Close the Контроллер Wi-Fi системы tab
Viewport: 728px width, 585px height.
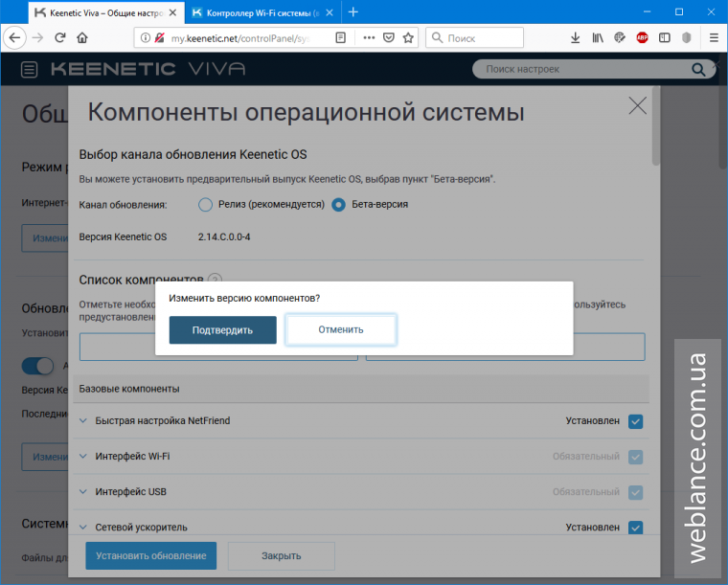[330, 13]
